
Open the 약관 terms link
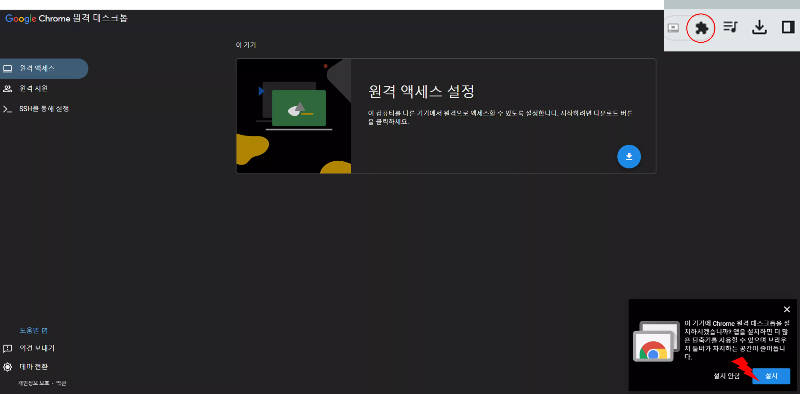pyautogui.click(x=61, y=383)
